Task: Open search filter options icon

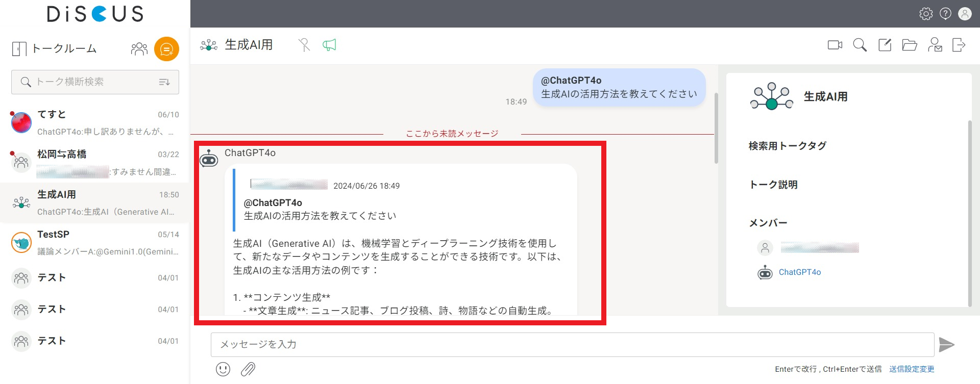Action: [164, 82]
